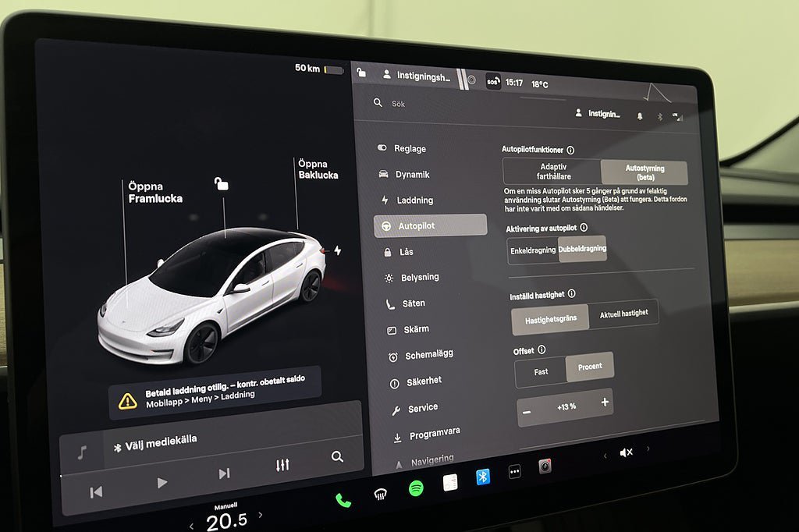The image size is (799, 532).
Task: Open the phone app in the dock
Action: (343, 500)
